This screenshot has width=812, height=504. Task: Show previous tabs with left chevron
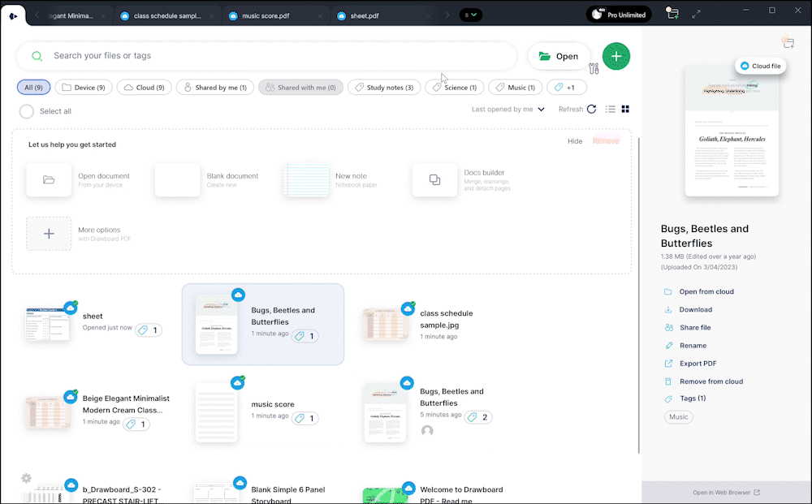[37, 15]
